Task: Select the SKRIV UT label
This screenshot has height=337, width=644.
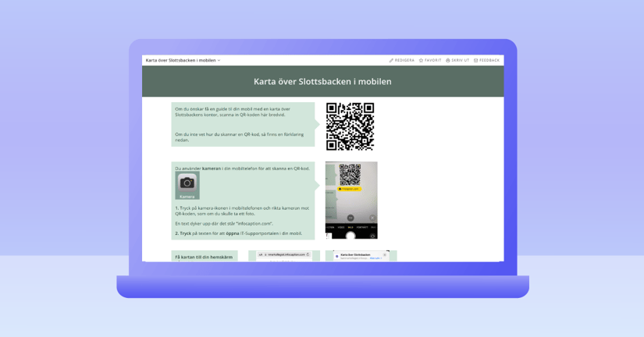Action: (460, 60)
